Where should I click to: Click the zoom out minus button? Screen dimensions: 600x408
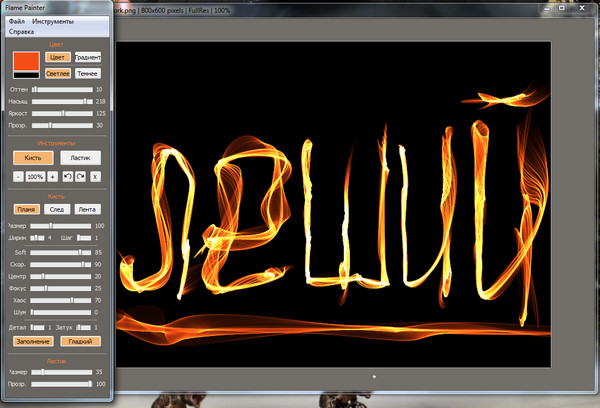click(18, 175)
